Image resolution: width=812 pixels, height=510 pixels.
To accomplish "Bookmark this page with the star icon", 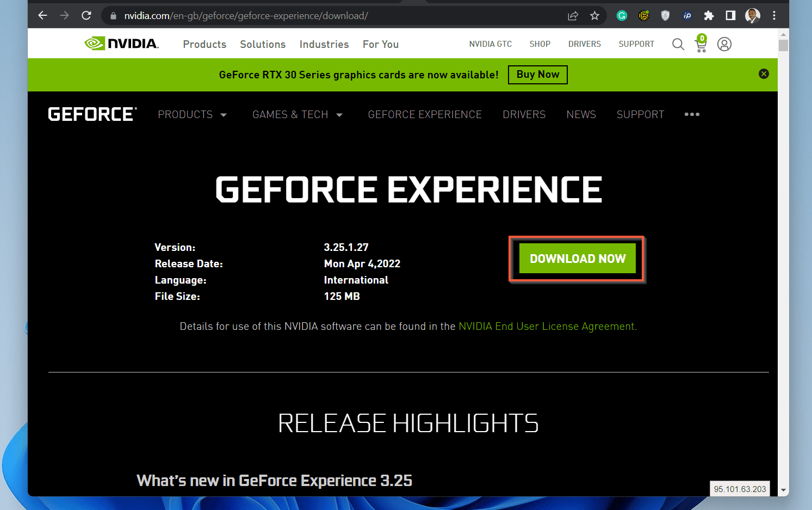I will click(x=594, y=15).
